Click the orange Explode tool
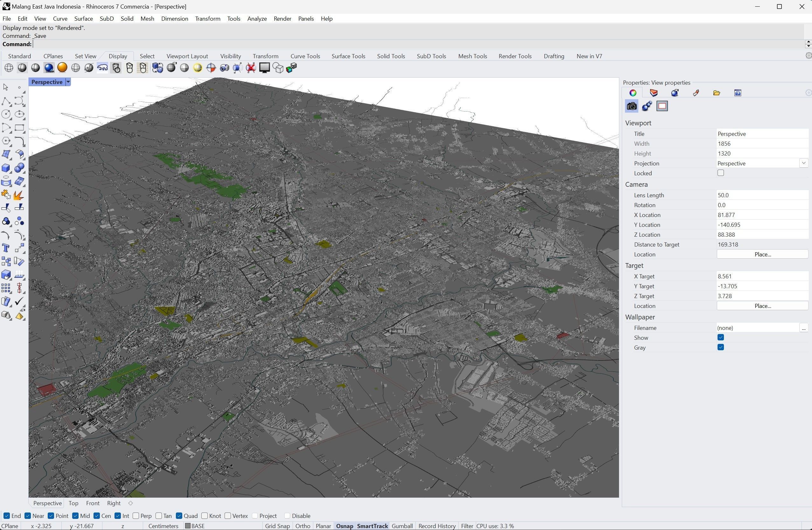Image resolution: width=812 pixels, height=530 pixels. [19, 195]
